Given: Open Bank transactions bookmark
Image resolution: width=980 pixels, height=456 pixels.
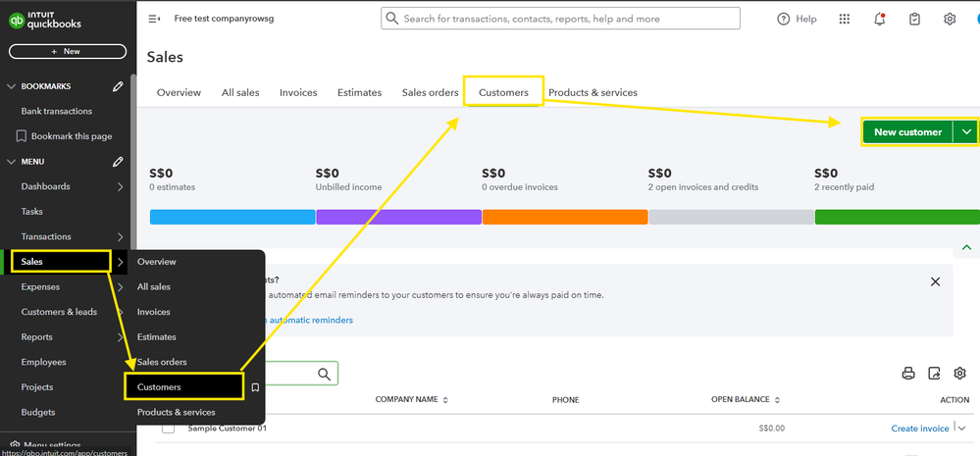Looking at the screenshot, I should tap(56, 111).
